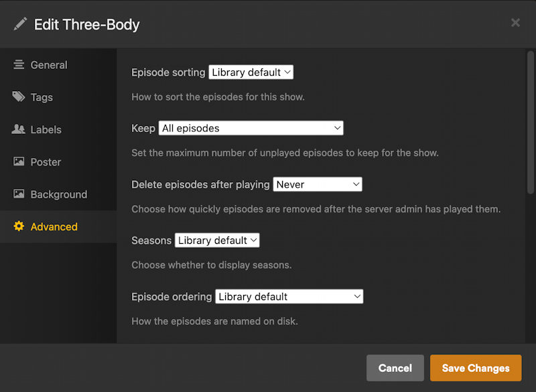Open the Episode ordering dropdown
The height and width of the screenshot is (392, 536).
(x=289, y=296)
